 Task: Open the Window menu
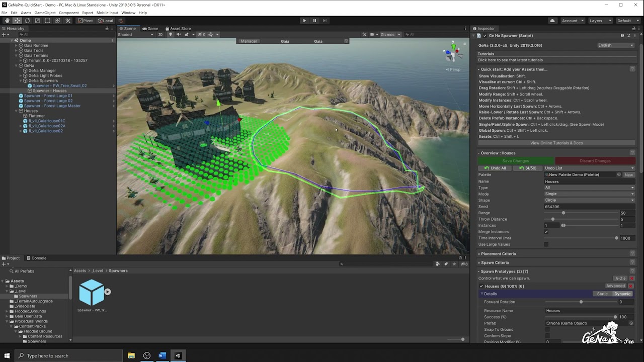tap(128, 13)
